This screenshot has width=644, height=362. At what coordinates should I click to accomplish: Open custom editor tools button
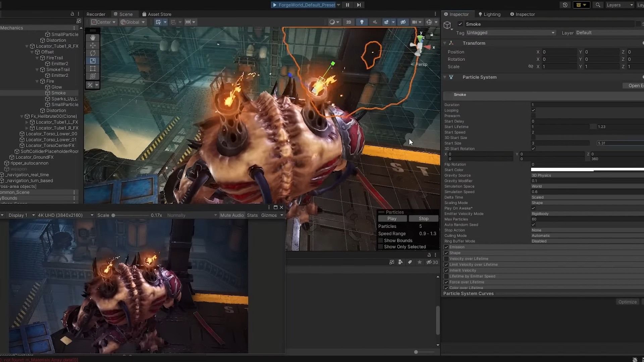point(90,85)
